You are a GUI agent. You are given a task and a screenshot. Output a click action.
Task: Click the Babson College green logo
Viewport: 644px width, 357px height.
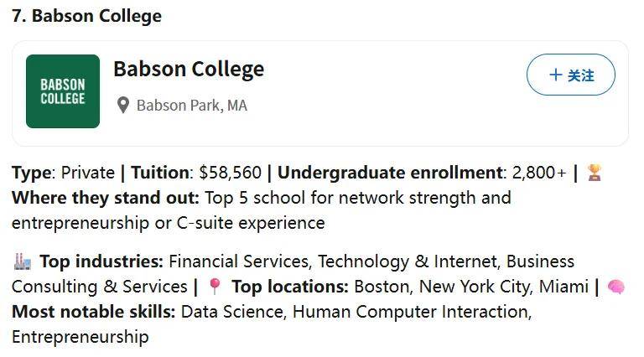63,91
